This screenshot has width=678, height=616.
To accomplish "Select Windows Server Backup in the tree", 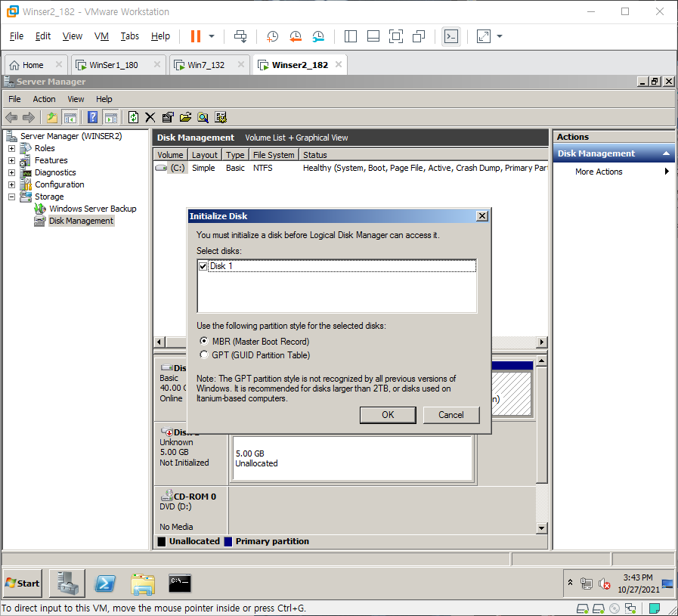I will tap(92, 209).
